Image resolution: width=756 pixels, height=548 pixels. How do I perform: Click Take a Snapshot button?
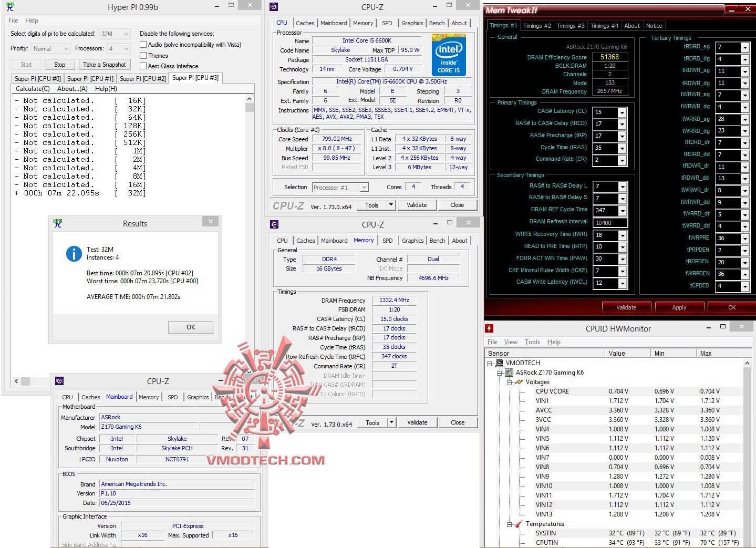105,65
